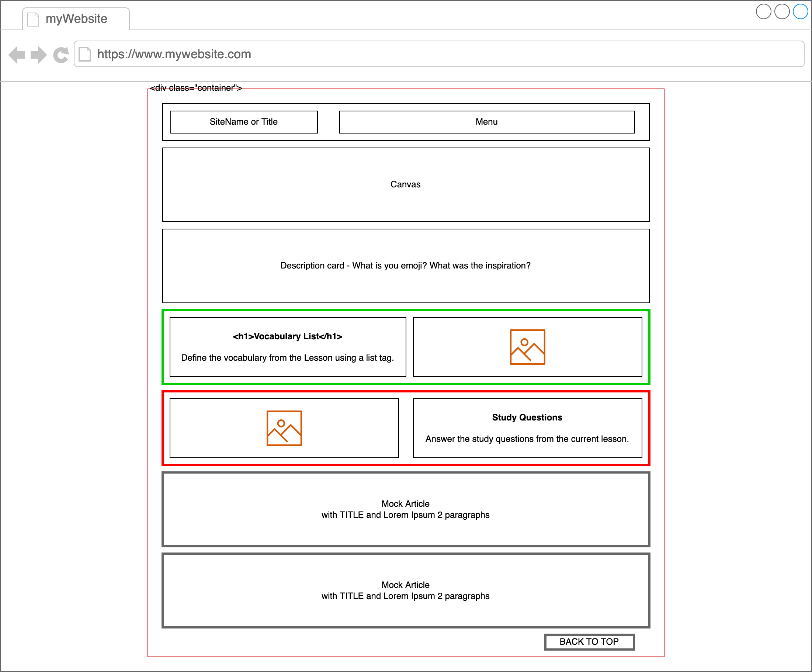
Task: Click the document icon on myWebsite tab
Action: [34, 19]
